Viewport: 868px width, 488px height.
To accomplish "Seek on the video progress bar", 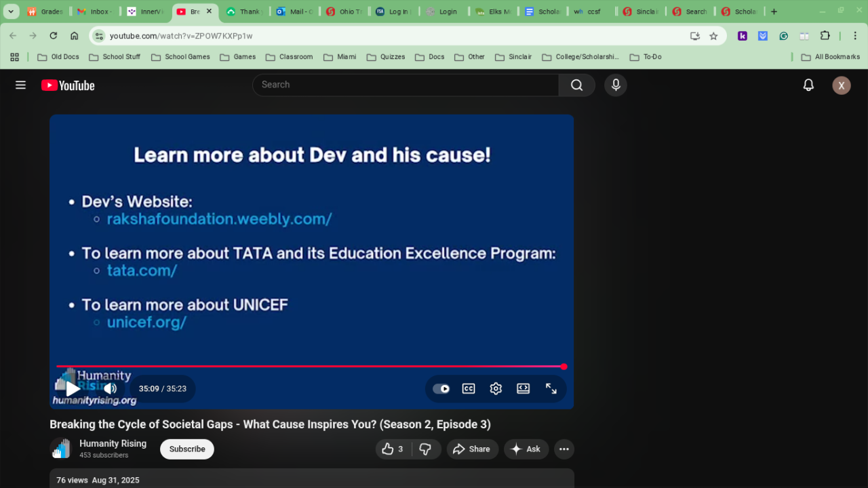I will tap(310, 367).
